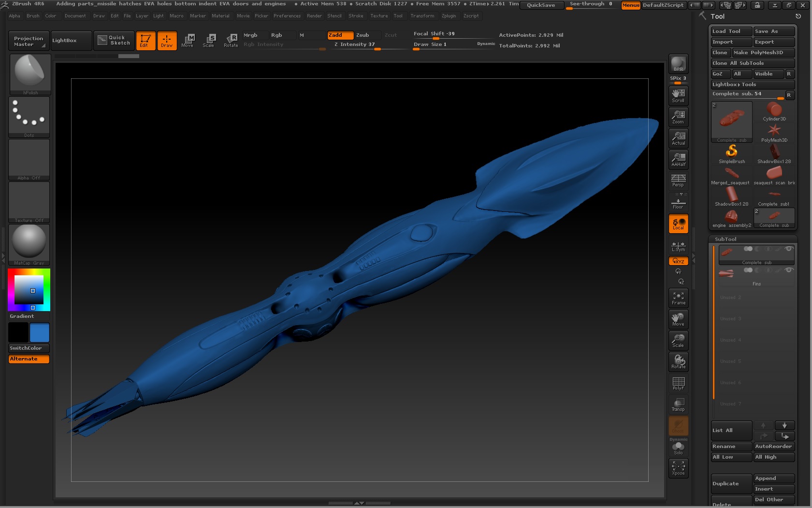Select the PolyF polyframe display icon
The image size is (812, 508).
point(678,383)
